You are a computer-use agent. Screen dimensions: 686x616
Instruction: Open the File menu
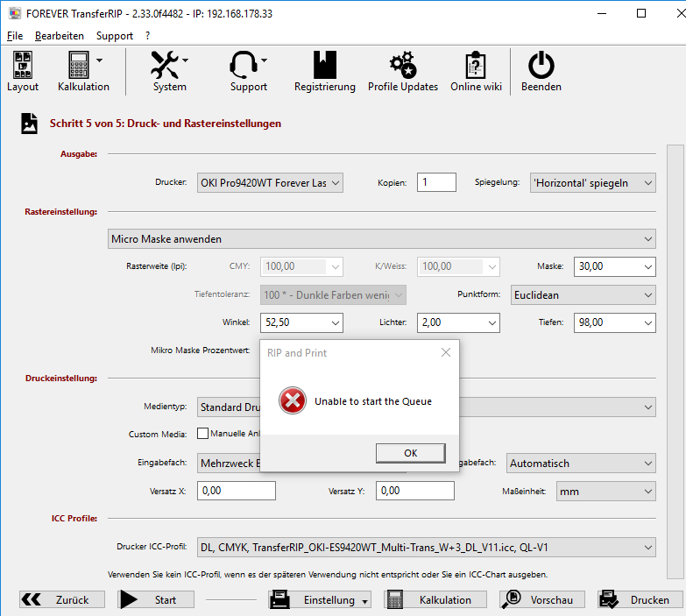pyautogui.click(x=15, y=36)
